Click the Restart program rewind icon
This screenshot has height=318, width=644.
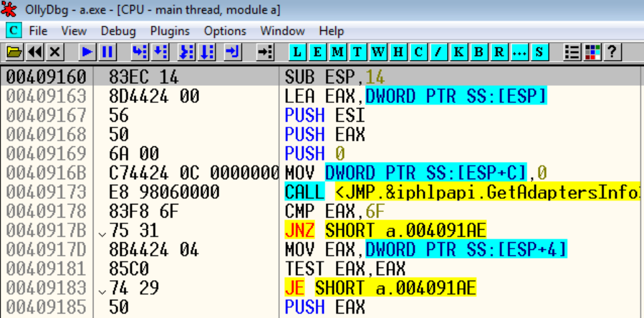tap(35, 52)
